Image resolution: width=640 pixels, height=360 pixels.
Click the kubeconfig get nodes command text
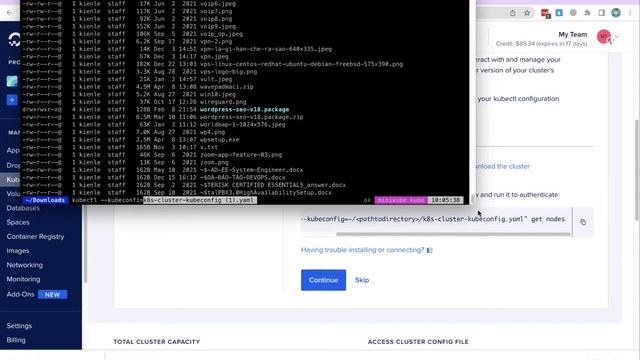point(433,219)
